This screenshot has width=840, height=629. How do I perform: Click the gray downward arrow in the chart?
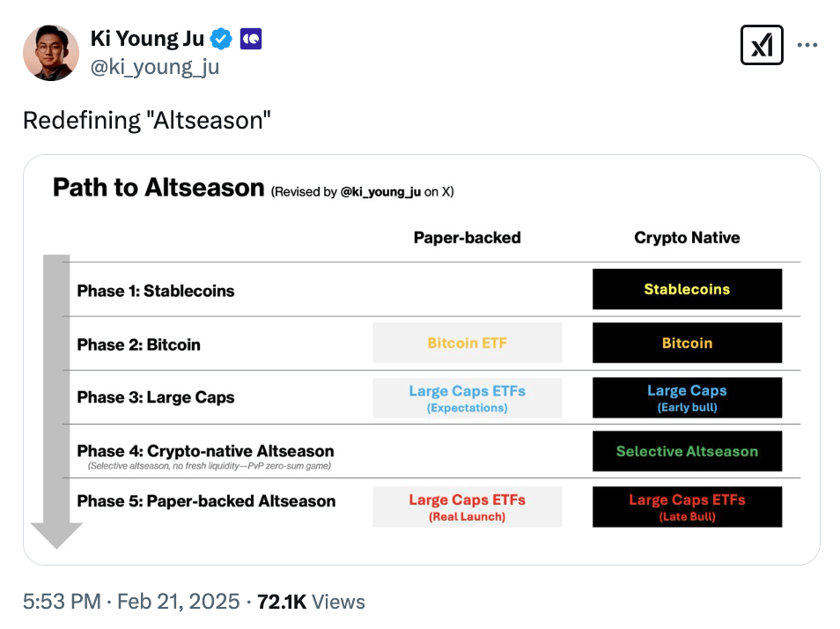coord(54,396)
